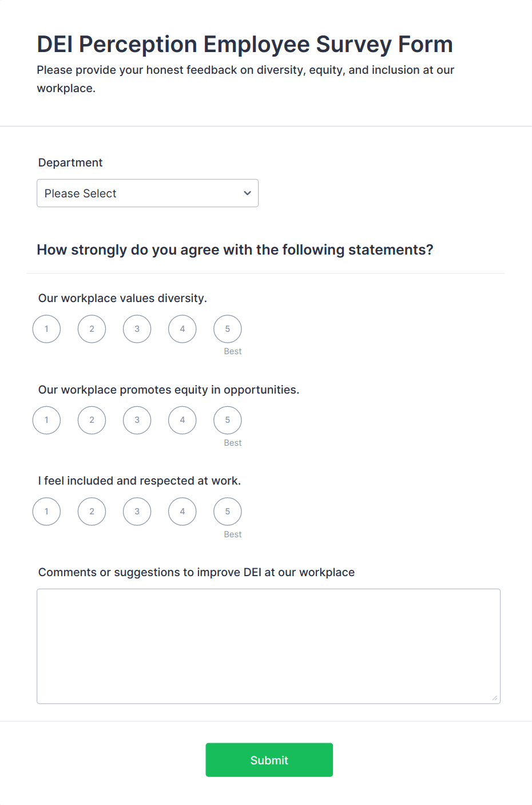Choose 5 for feeling included and respected
Viewport: 532px width, 805px height.
pyautogui.click(x=228, y=511)
